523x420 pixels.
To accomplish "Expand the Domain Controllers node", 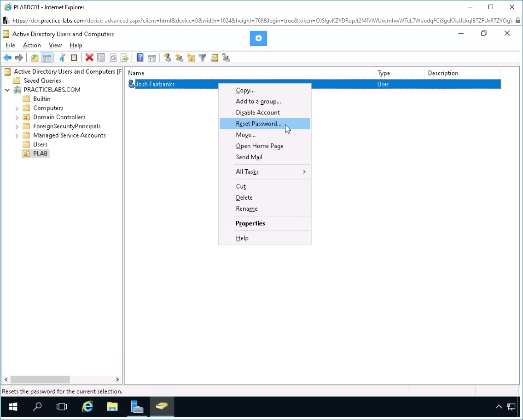I will pos(17,117).
